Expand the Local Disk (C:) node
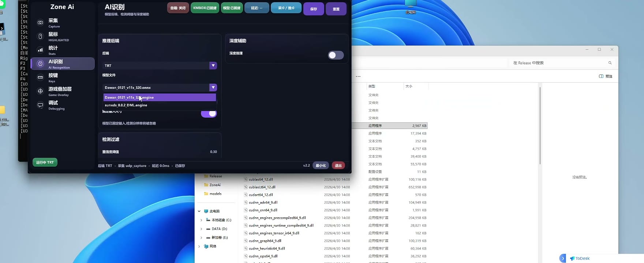This screenshot has width=644, height=263. coord(201,220)
